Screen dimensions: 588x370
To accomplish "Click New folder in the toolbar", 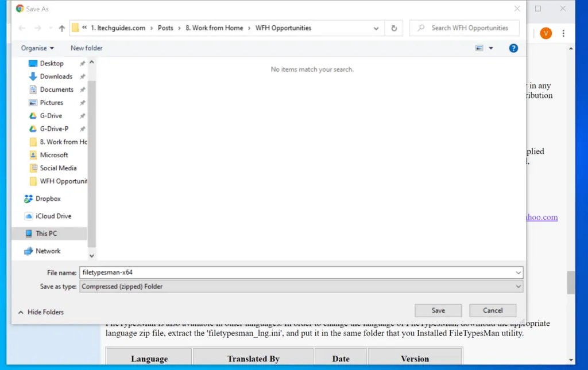I will click(86, 48).
